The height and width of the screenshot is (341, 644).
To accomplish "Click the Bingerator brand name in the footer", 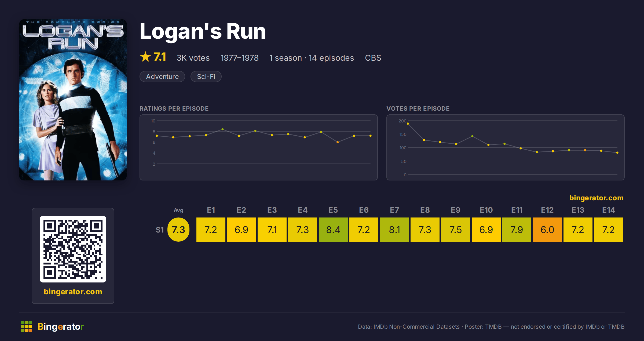I will [x=61, y=327].
